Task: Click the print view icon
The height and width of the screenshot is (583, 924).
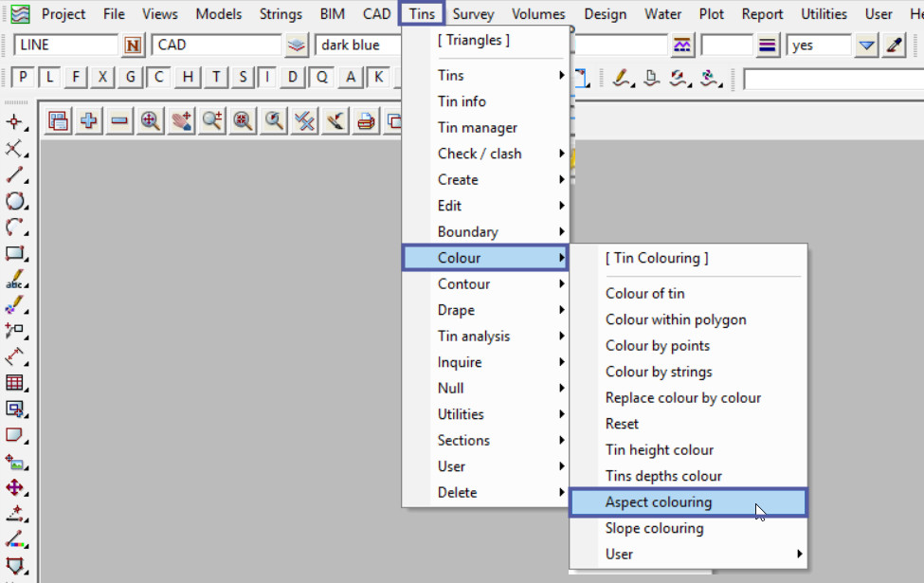Action: (x=366, y=120)
